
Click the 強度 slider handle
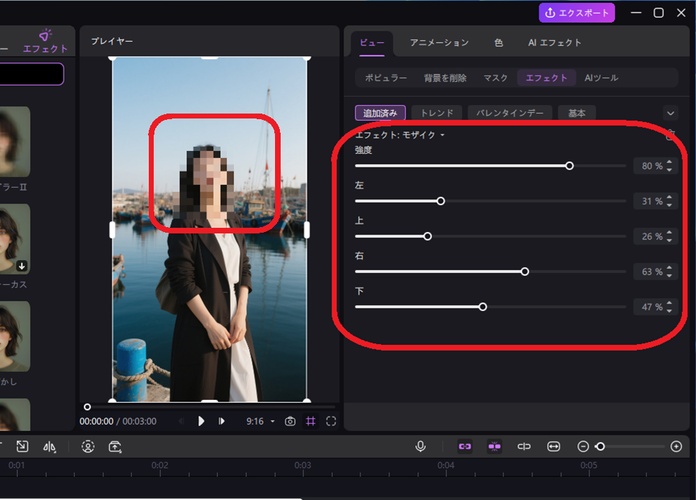[569, 166]
